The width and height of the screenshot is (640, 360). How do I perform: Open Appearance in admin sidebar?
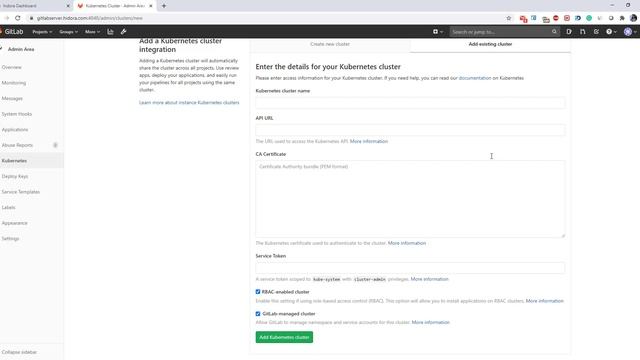tap(14, 223)
